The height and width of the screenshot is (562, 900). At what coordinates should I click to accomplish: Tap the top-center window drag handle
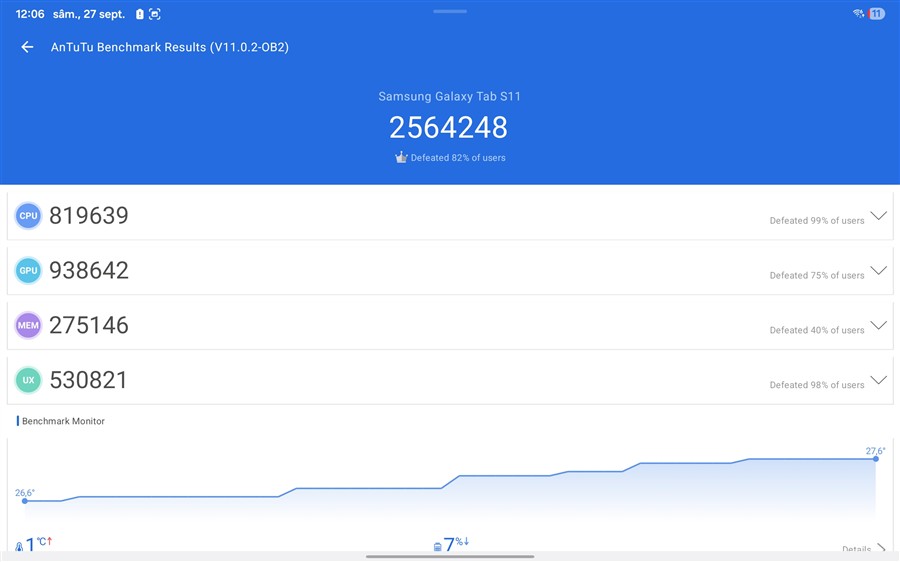[450, 11]
